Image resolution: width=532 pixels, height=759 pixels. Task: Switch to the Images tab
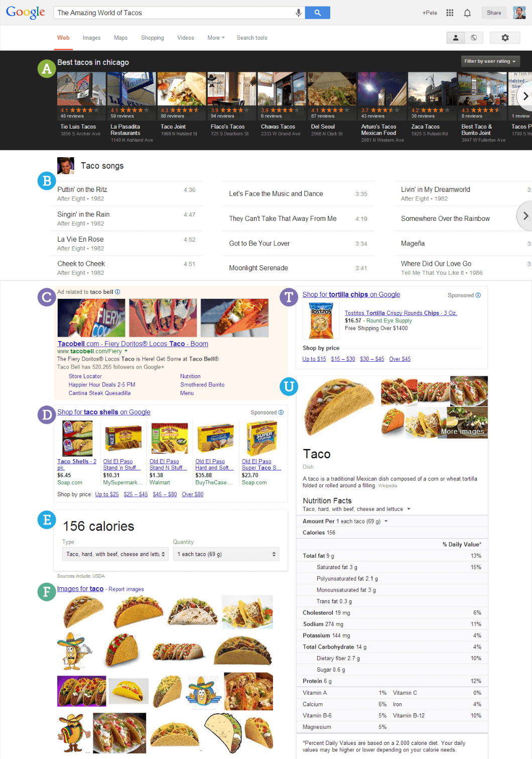click(x=91, y=38)
